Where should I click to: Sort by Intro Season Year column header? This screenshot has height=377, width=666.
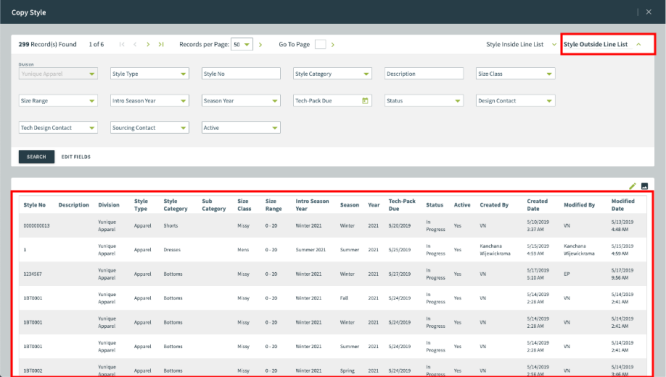[x=312, y=205]
